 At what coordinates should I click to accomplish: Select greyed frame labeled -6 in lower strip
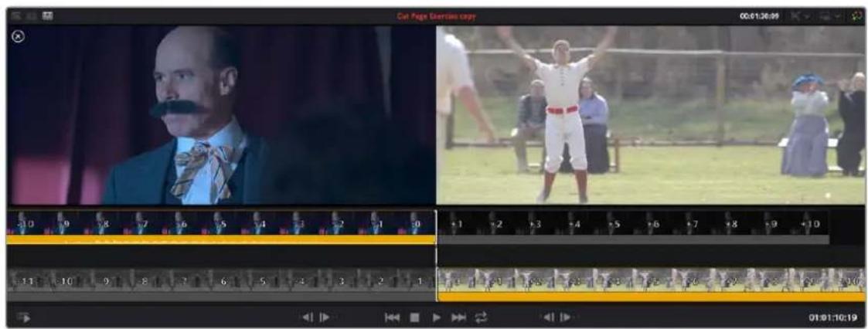(220, 280)
